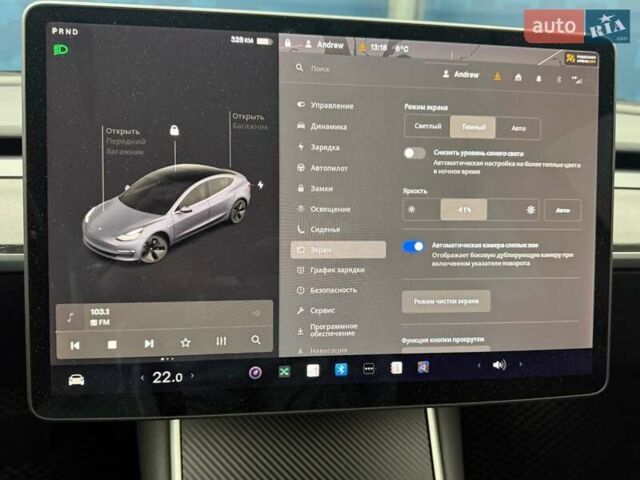Set brightness to Авто
This screenshot has height=480, width=640.
coord(562,211)
